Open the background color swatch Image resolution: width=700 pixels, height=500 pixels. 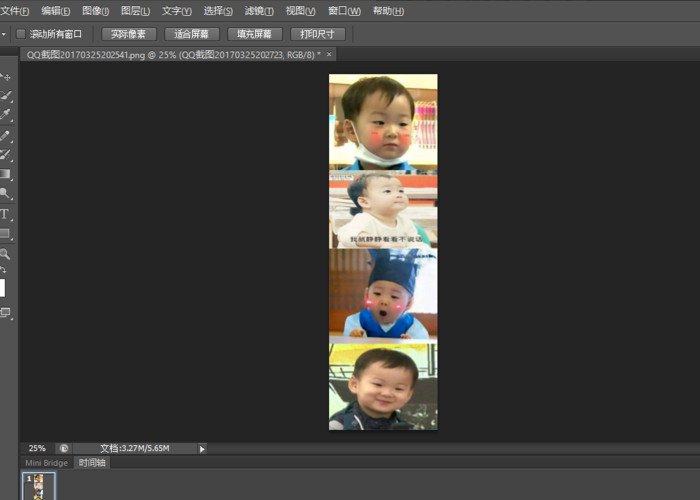tap(2, 288)
